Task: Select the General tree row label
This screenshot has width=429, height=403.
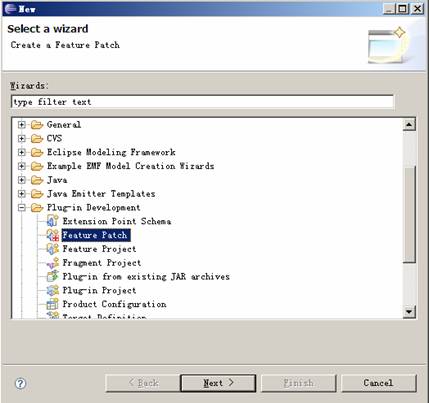Action: pos(64,125)
